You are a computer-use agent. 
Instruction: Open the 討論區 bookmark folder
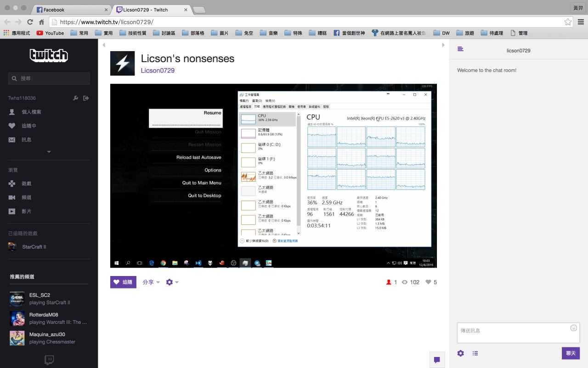coord(164,33)
